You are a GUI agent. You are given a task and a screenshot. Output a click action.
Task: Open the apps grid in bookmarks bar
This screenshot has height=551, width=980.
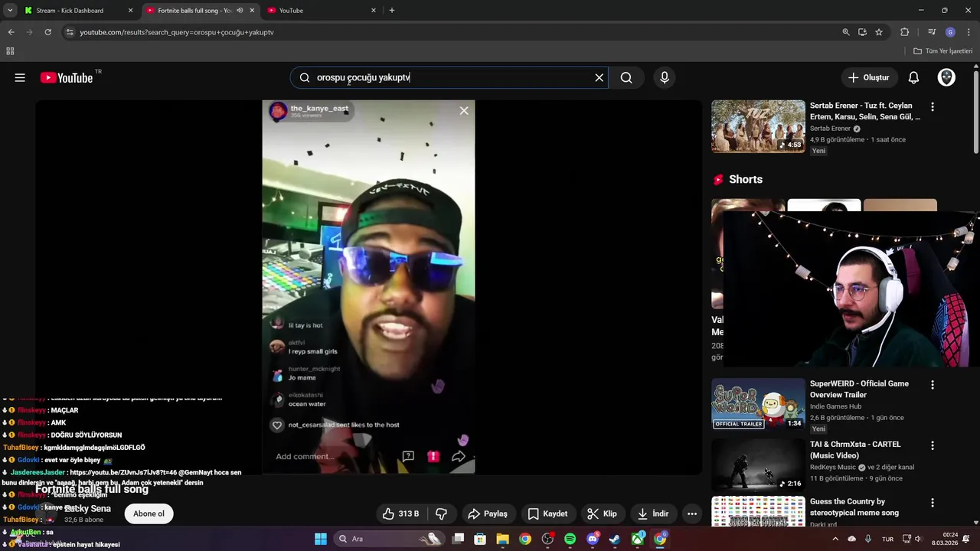10,51
